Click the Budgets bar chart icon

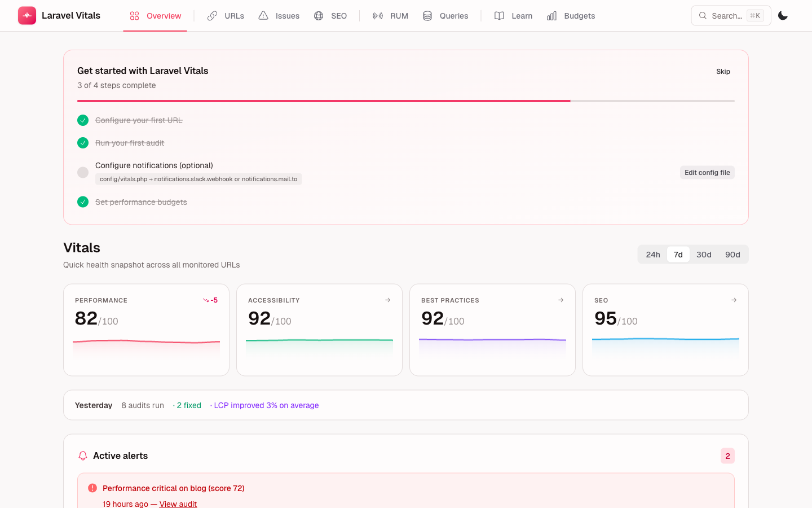click(x=551, y=16)
